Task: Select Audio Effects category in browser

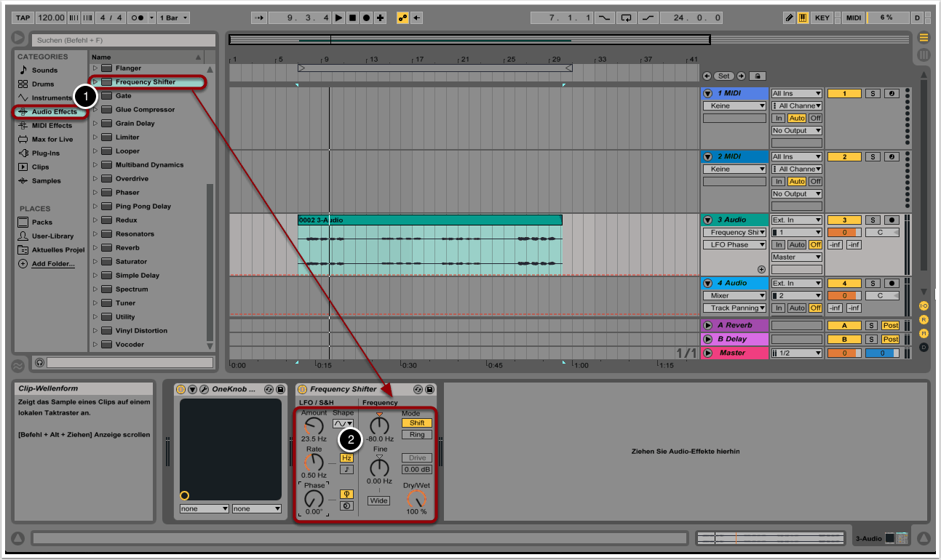Action: (54, 112)
